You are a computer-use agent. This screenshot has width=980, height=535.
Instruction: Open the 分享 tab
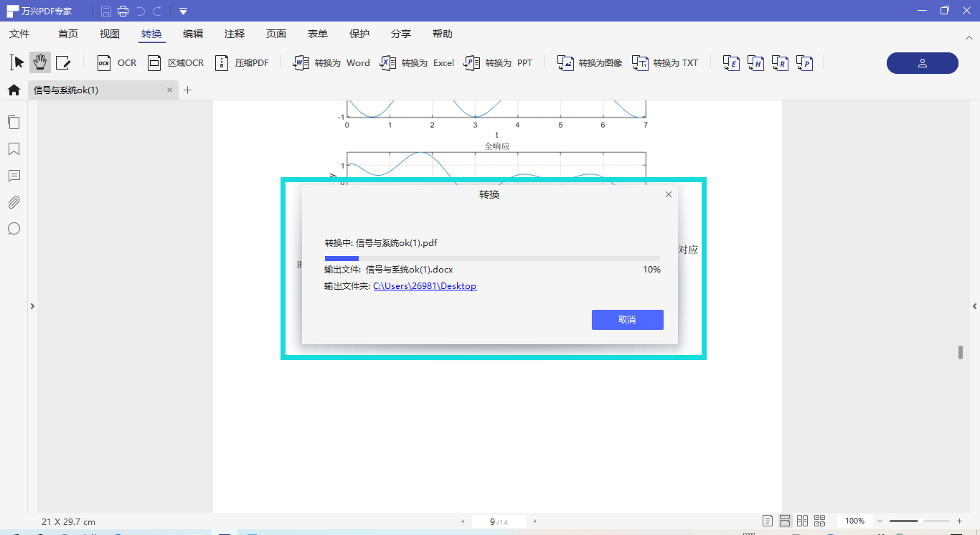[401, 34]
